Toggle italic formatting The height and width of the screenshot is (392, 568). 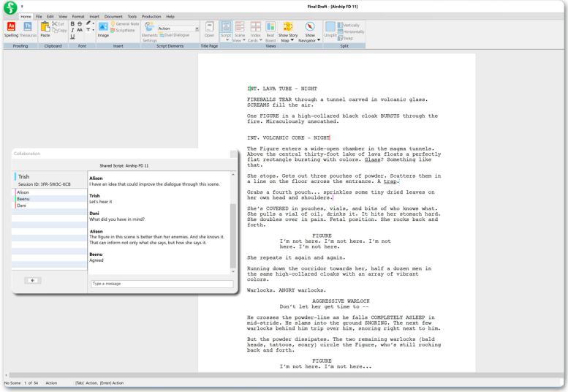click(72, 30)
